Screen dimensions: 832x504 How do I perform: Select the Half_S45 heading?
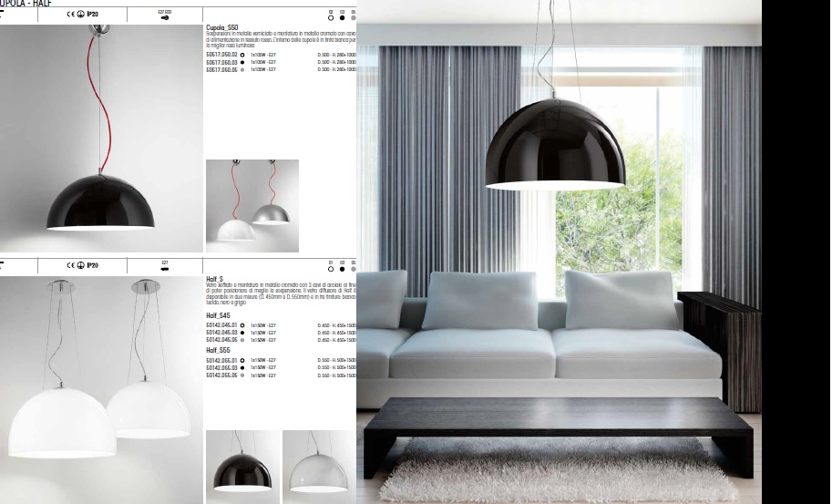tap(218, 315)
